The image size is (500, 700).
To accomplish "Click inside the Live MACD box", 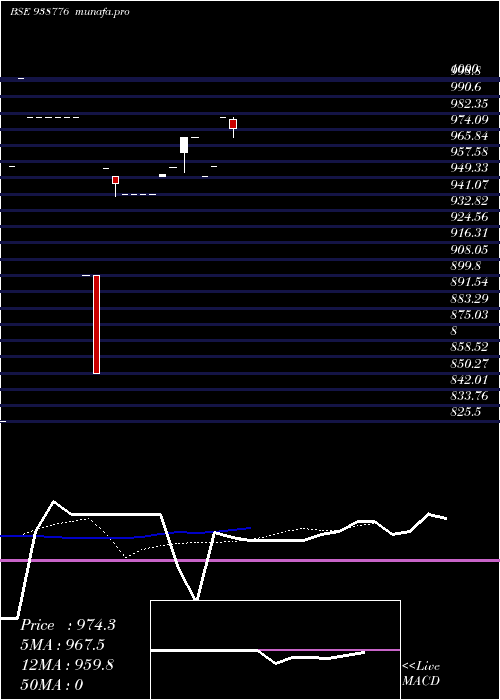I will tap(275, 650).
